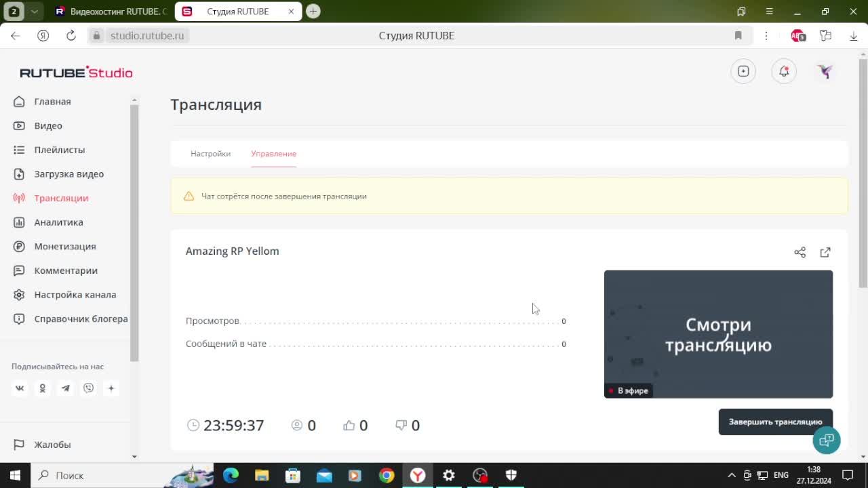This screenshot has height=488, width=868.
Task: Click the sidebar scroll down arrow
Action: tap(134, 457)
